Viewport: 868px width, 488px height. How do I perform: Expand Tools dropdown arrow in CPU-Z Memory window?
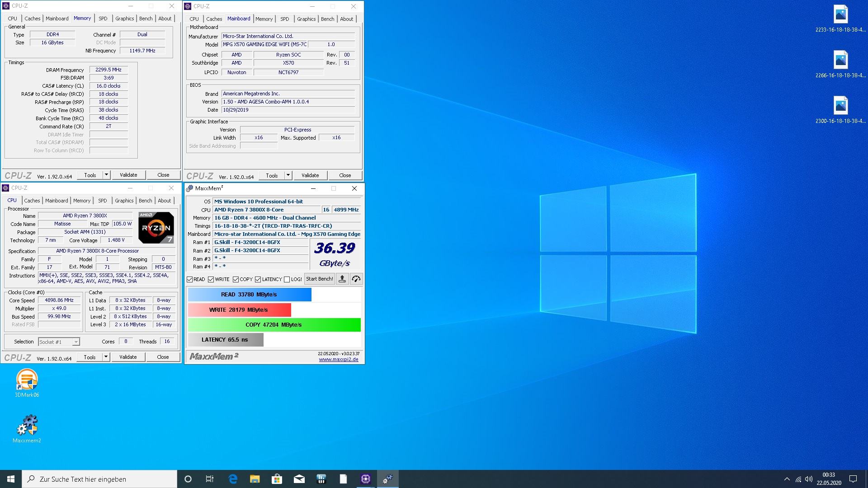point(106,175)
